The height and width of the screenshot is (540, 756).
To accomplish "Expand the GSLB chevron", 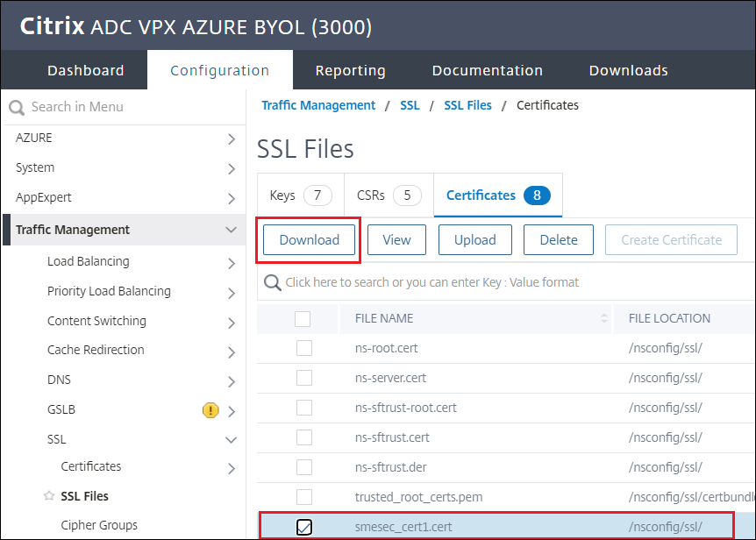I will pyautogui.click(x=232, y=411).
